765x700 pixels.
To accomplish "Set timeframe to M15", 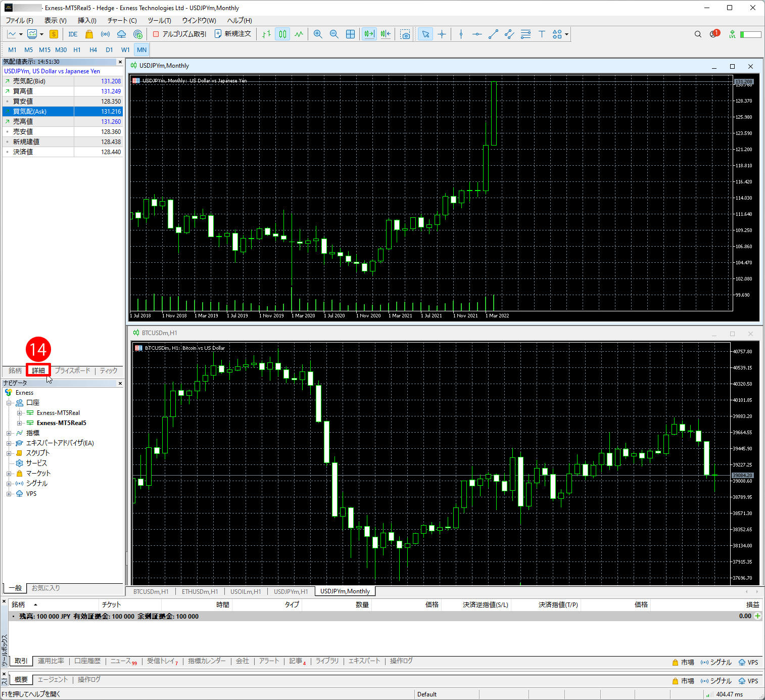I will 44,50.
